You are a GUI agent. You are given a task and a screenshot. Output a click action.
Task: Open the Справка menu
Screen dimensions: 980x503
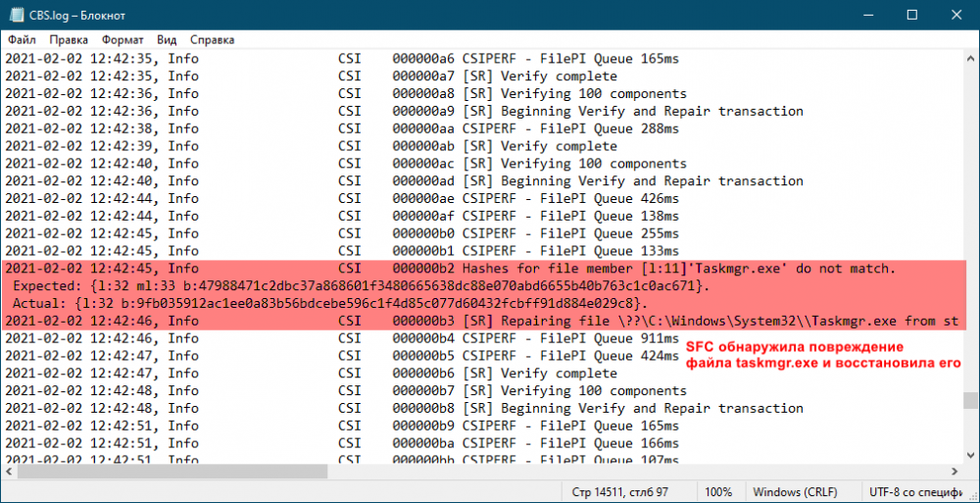[x=213, y=40]
